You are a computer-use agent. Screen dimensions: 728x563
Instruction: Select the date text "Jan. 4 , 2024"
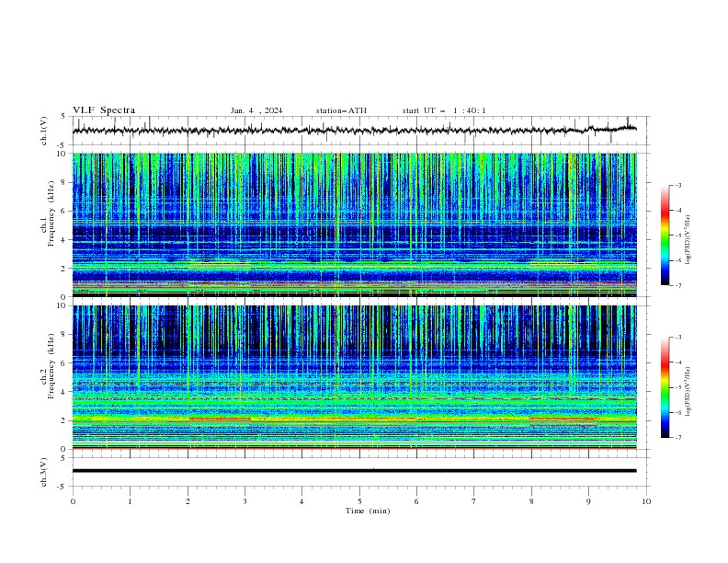click(x=256, y=110)
